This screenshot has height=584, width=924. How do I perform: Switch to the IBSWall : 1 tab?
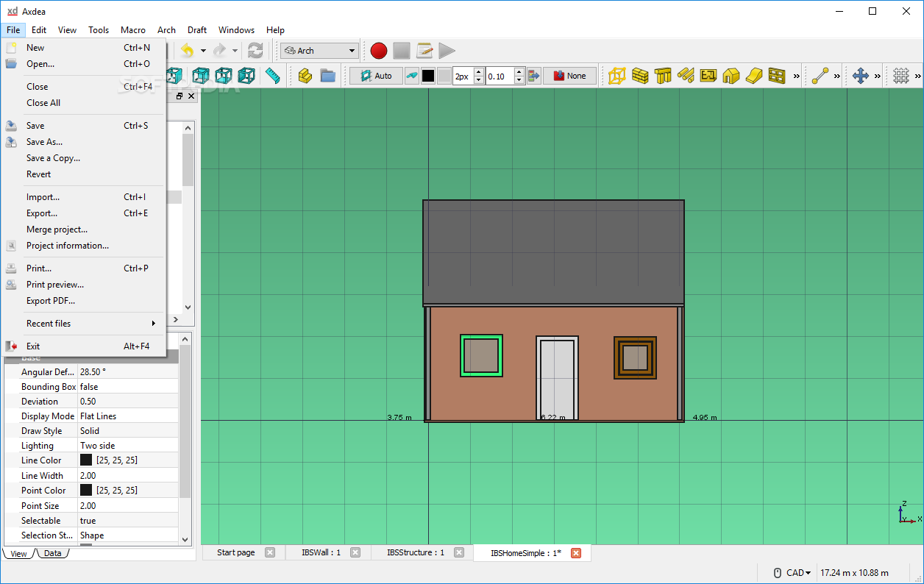tap(321, 552)
